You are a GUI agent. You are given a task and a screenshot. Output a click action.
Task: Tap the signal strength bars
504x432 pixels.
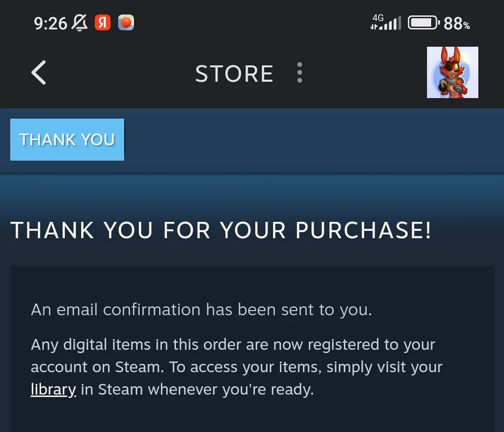391,24
